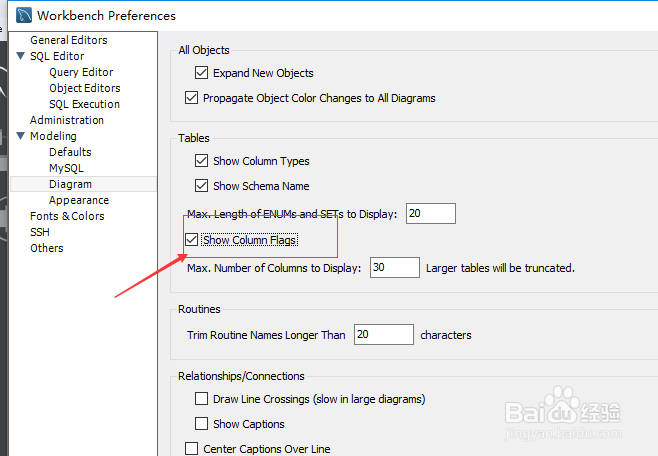Select General Editors in preferences tree

(x=69, y=40)
